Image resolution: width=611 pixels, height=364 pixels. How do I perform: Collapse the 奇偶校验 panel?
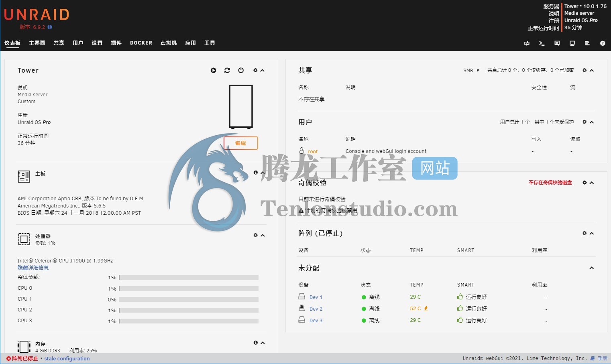(x=592, y=183)
